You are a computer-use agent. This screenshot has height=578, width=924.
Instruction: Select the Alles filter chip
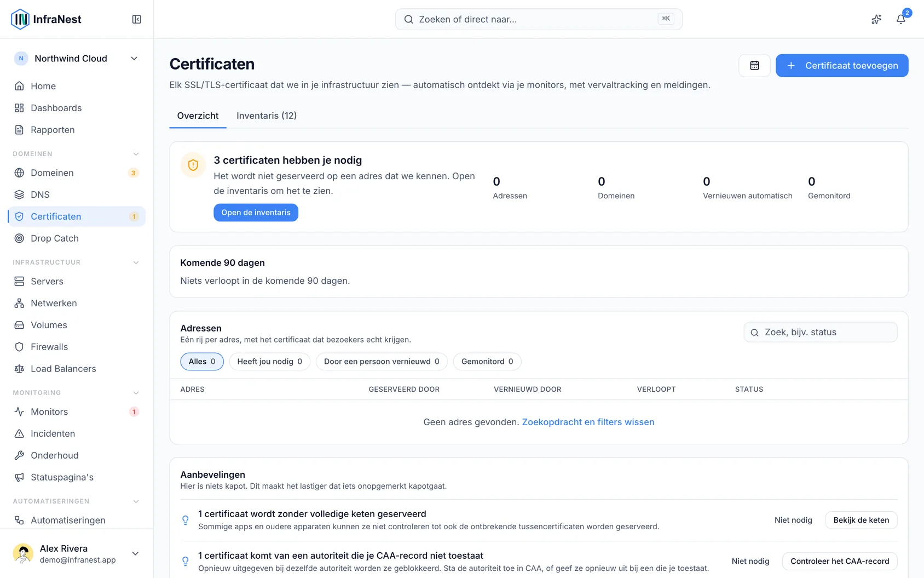click(202, 362)
